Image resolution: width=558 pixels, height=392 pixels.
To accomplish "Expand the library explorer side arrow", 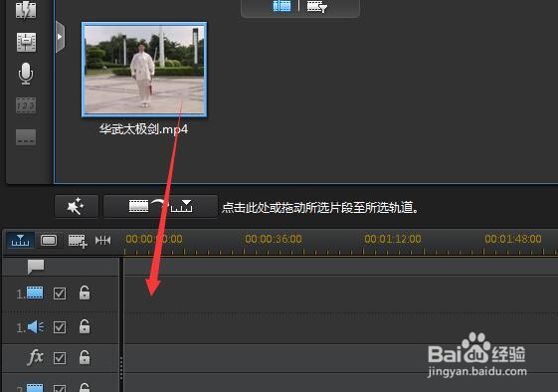I will (60, 37).
